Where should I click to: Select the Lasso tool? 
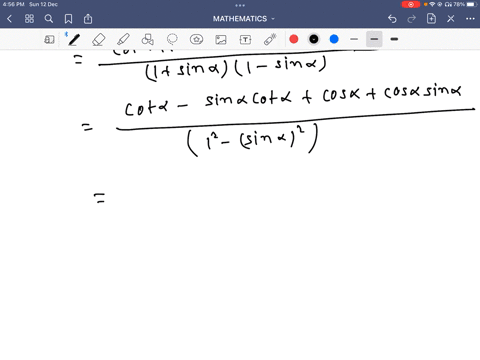[x=172, y=40]
